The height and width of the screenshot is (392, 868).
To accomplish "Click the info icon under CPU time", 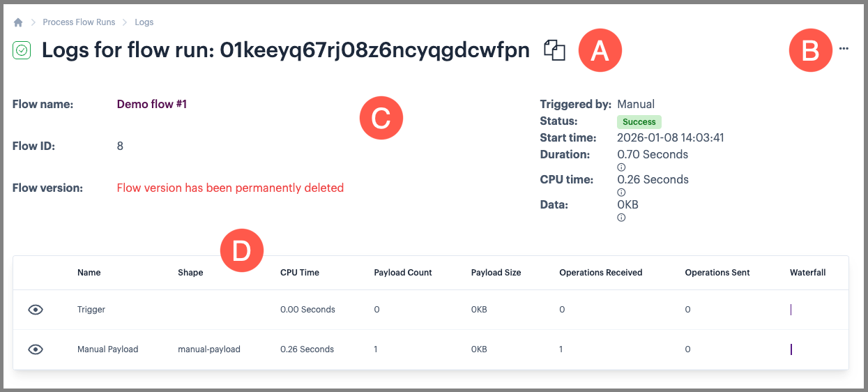I will point(621,193).
